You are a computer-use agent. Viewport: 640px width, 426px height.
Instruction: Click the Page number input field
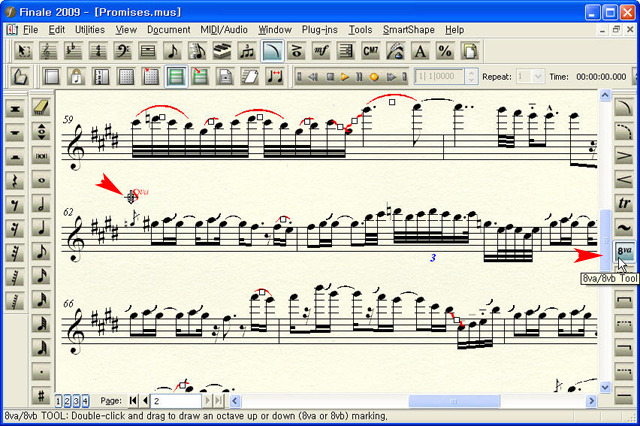point(176,401)
